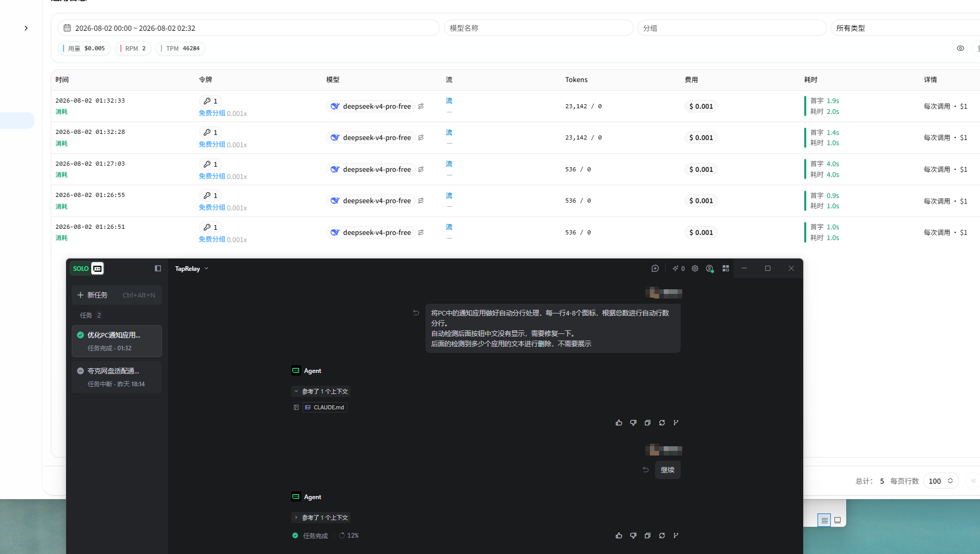Minimize the SOLO window
980x554 pixels.
[x=744, y=268]
